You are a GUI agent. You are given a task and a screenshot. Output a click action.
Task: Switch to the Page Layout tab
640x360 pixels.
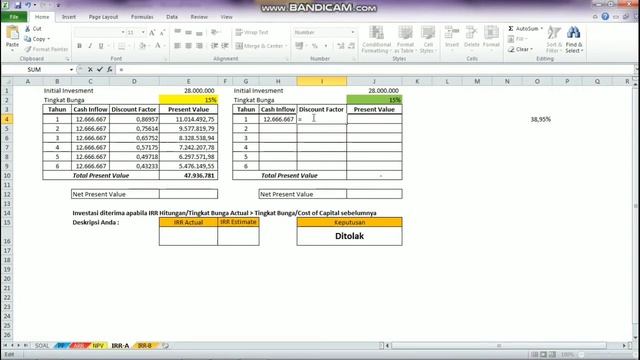[103, 17]
